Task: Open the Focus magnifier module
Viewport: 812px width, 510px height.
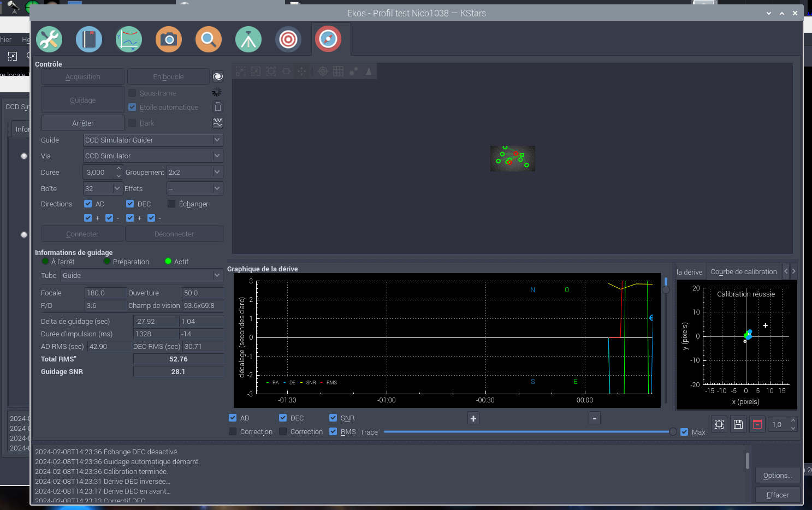Action: point(209,39)
